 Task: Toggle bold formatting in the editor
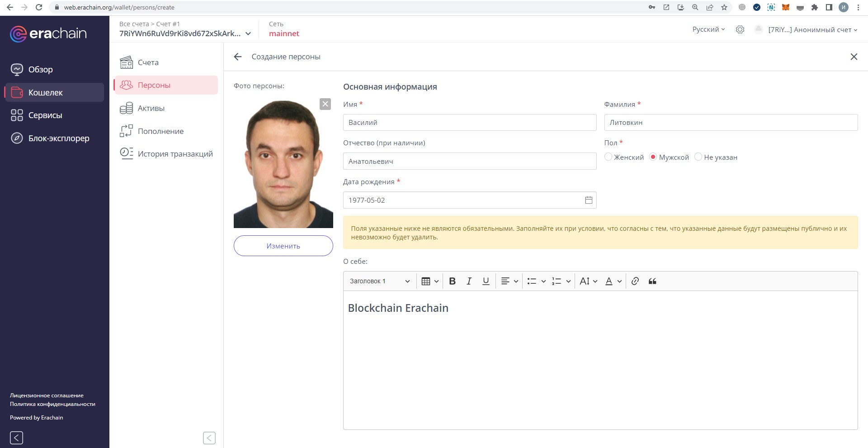[x=452, y=281]
